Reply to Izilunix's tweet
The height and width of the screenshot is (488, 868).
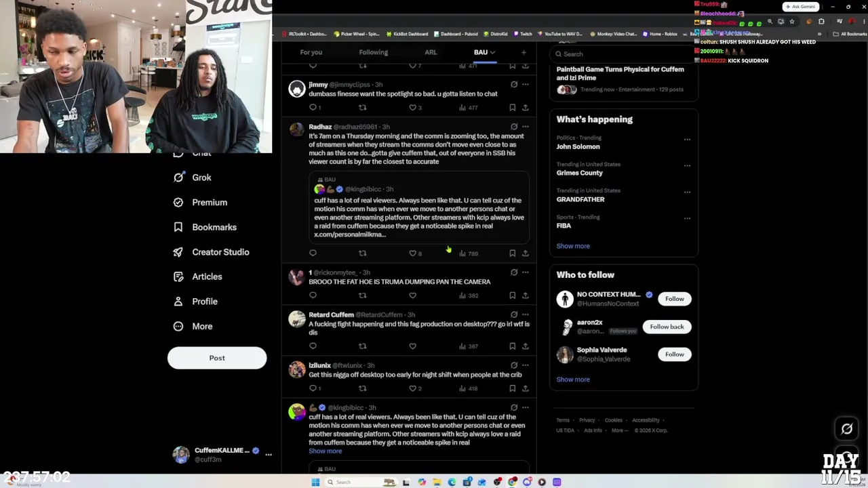click(x=314, y=388)
